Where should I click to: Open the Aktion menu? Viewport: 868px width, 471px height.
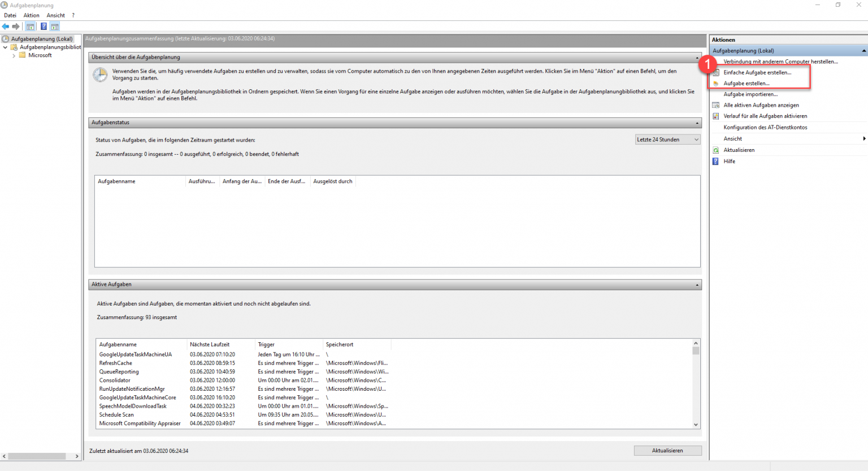coord(31,15)
